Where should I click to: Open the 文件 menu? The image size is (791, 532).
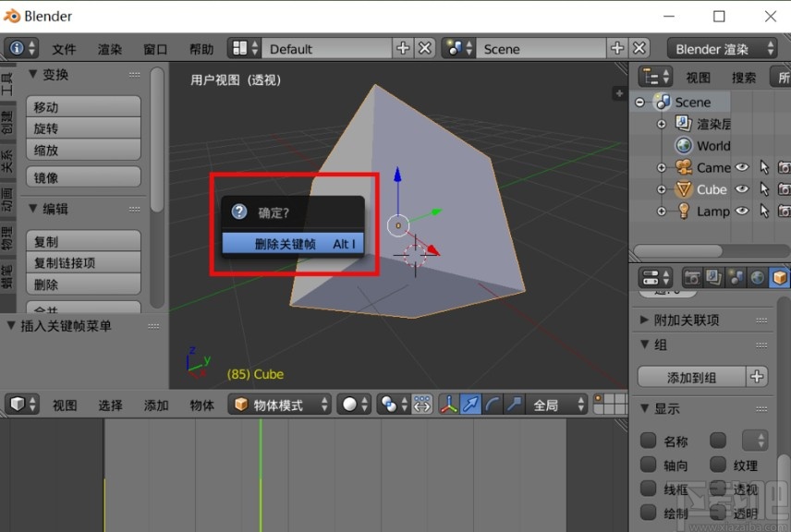(x=65, y=48)
